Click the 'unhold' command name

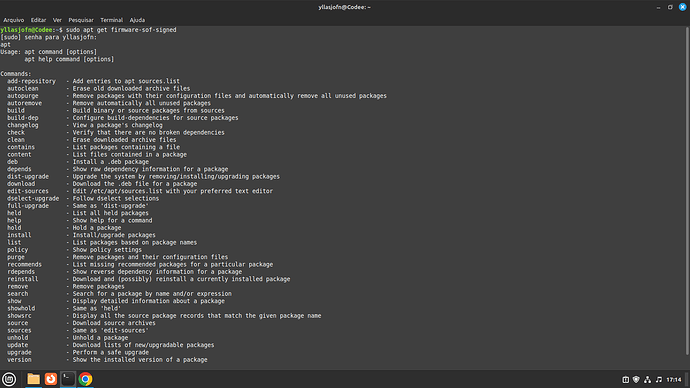coord(17,338)
